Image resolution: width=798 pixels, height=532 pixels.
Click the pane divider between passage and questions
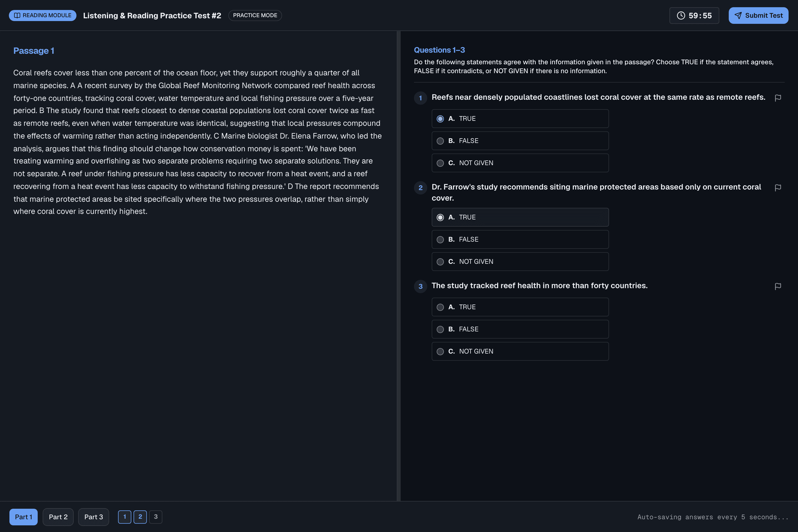click(399, 266)
